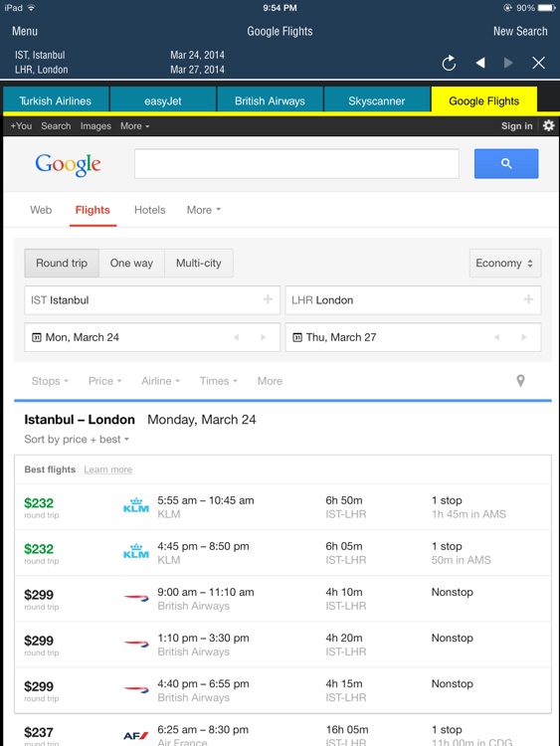Change the Mon, March 24 departure date
This screenshot has height=746, width=560.
152,337
